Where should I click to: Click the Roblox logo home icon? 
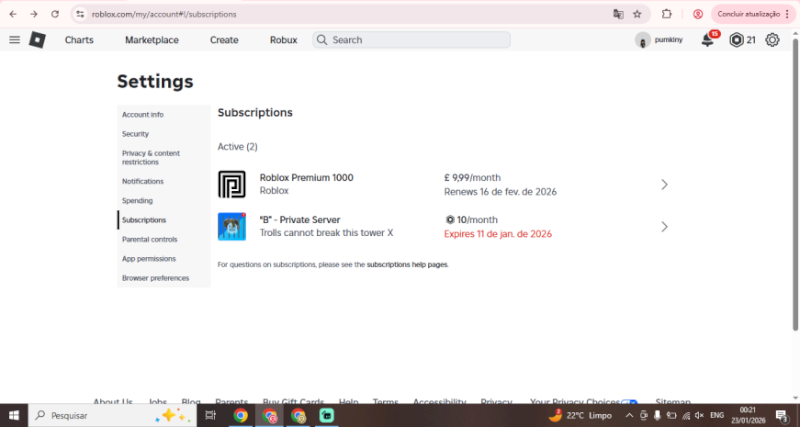tap(37, 40)
